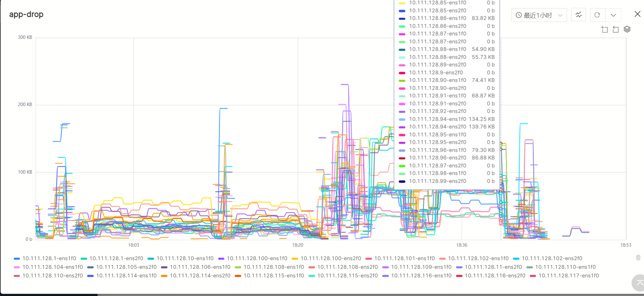Image resolution: width=644 pixels, height=296 pixels.
Task: Toggle legend series 10.111.128.100-ens2f0
Action: click(331, 258)
